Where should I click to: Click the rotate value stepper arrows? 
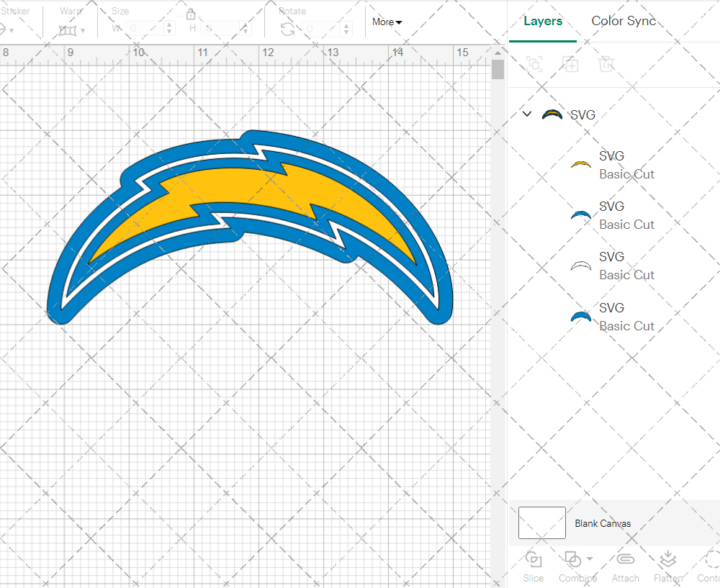[x=346, y=29]
